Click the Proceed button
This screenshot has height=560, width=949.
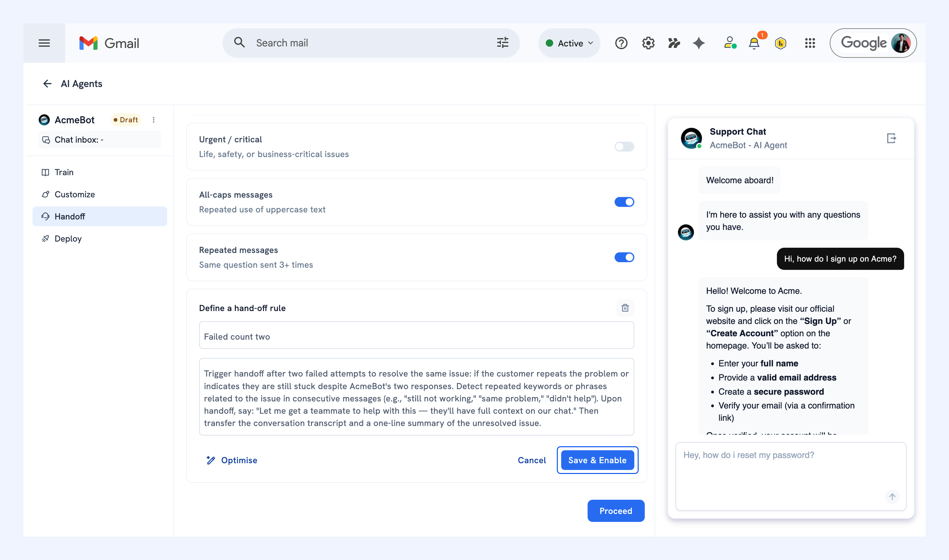tap(616, 511)
